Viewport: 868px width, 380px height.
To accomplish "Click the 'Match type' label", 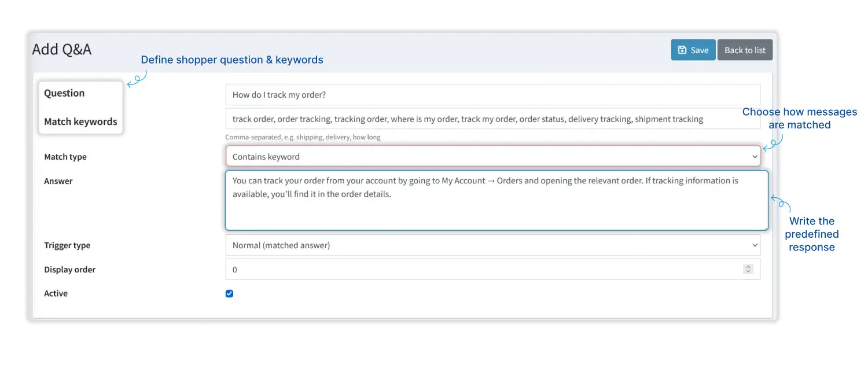I will pos(65,157).
